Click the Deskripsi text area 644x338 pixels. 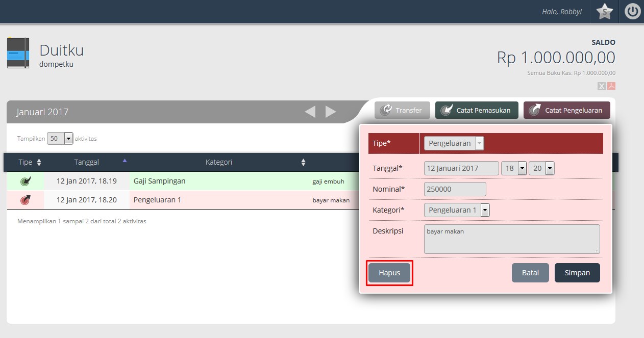[512, 239]
